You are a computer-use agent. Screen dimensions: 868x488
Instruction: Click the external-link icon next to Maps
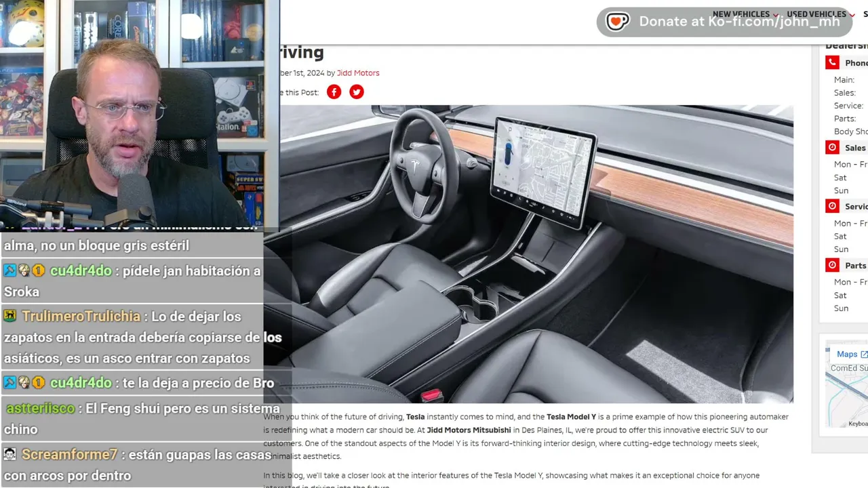point(864,354)
